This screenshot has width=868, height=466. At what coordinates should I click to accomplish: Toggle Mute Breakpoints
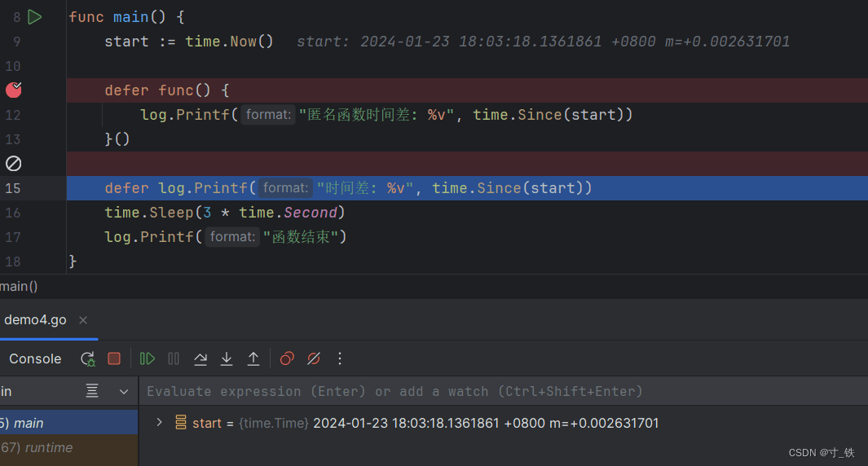click(313, 358)
